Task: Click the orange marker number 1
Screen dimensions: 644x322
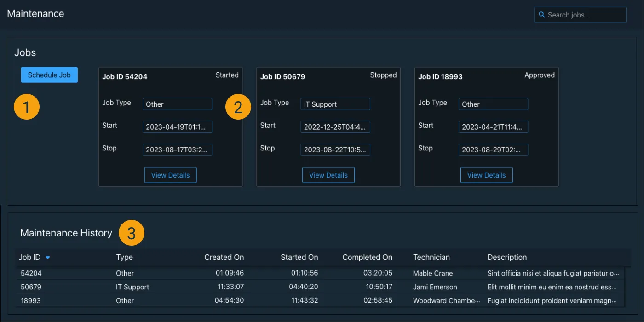Action: click(x=27, y=107)
